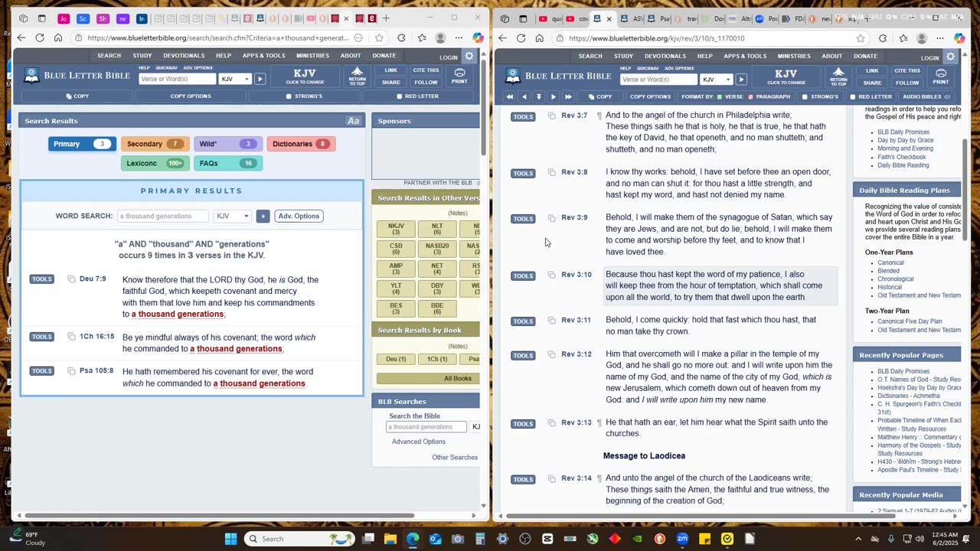Submit the word search with arrow button
980x551 pixels.
(263, 216)
